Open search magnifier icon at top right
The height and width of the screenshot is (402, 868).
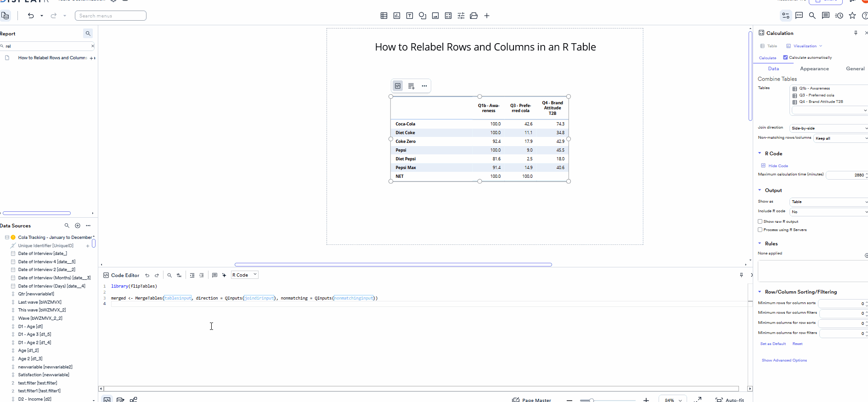coord(812,16)
